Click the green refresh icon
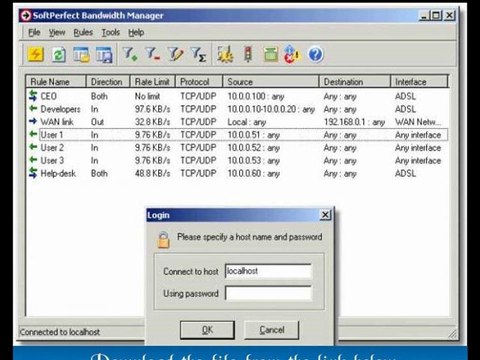480x360 pixels. tap(59, 55)
